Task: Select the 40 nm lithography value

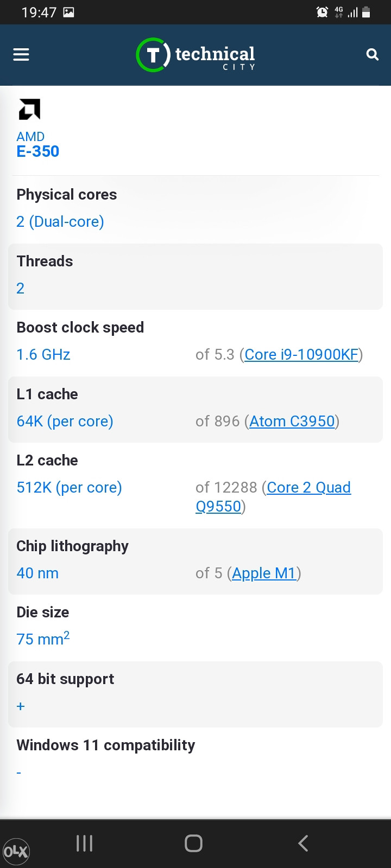Action: click(37, 573)
